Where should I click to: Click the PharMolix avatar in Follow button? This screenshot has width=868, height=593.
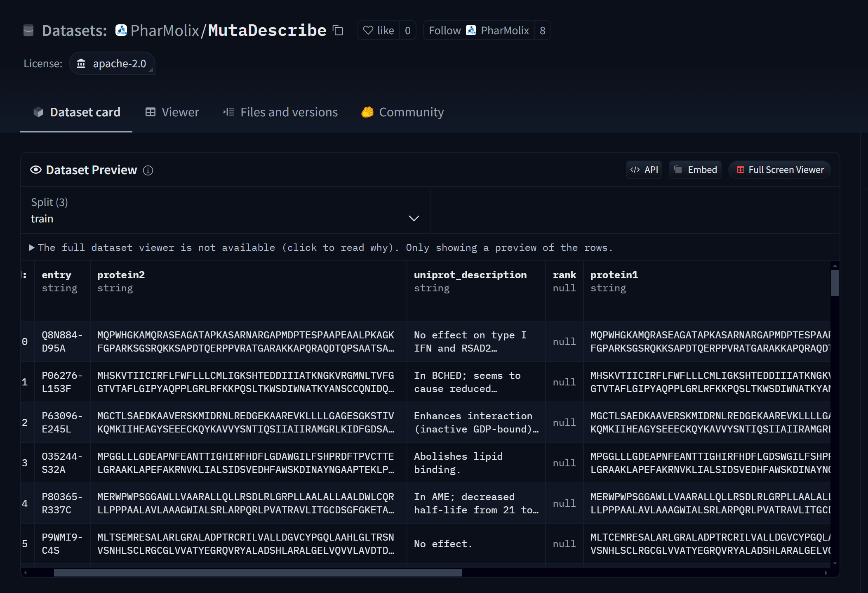coord(471,31)
